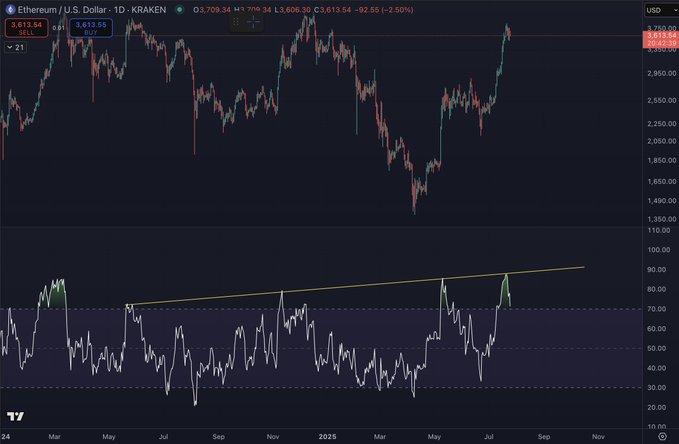This screenshot has height=444, width=679.
Task: Click the TradingView logo
Action: click(x=16, y=416)
